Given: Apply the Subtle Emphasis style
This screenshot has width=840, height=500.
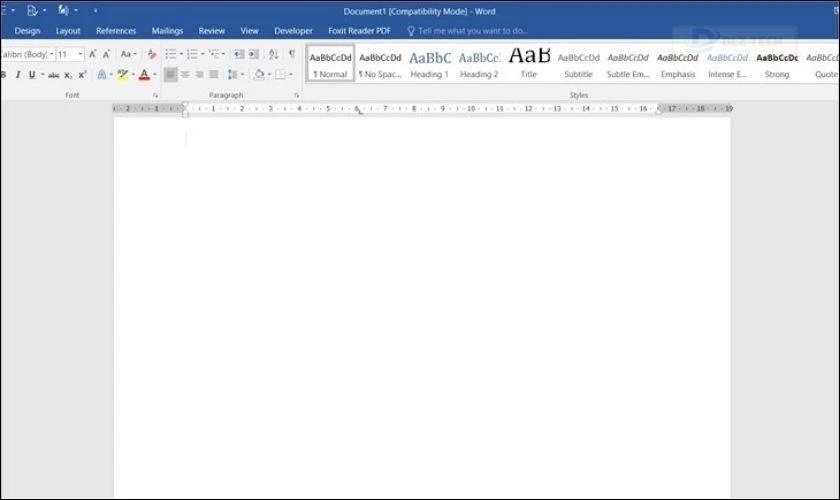Looking at the screenshot, I should 628,64.
